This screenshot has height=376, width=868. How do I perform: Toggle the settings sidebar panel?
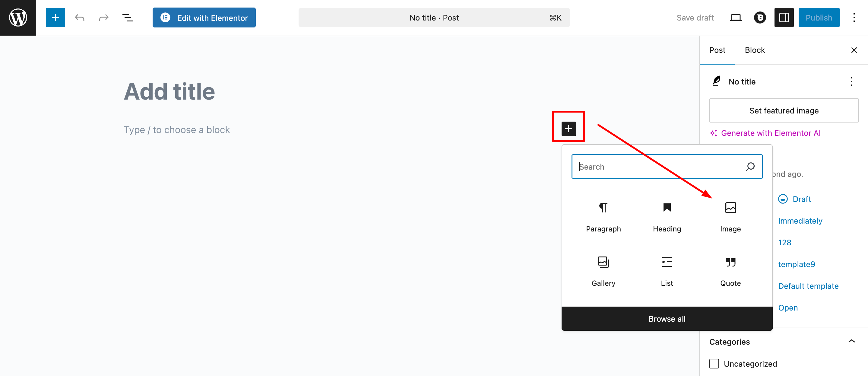point(784,18)
